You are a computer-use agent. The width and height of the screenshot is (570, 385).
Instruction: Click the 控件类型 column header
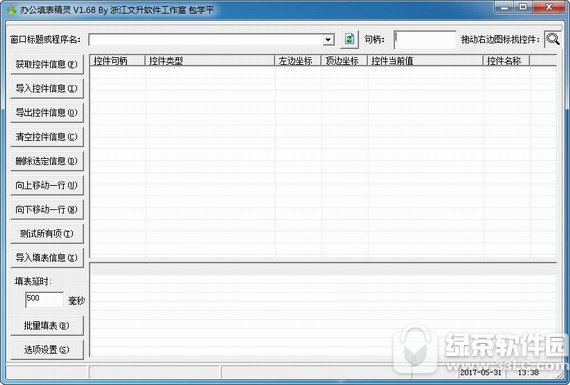coord(209,61)
